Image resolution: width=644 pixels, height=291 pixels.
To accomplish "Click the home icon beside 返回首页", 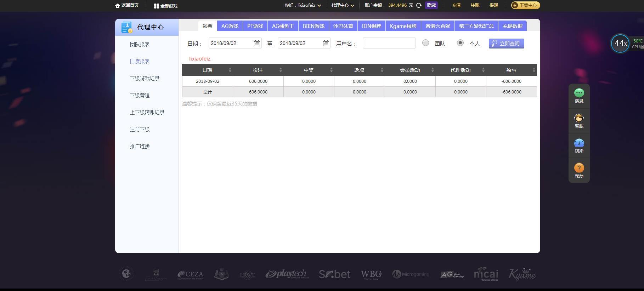I will [x=118, y=6].
